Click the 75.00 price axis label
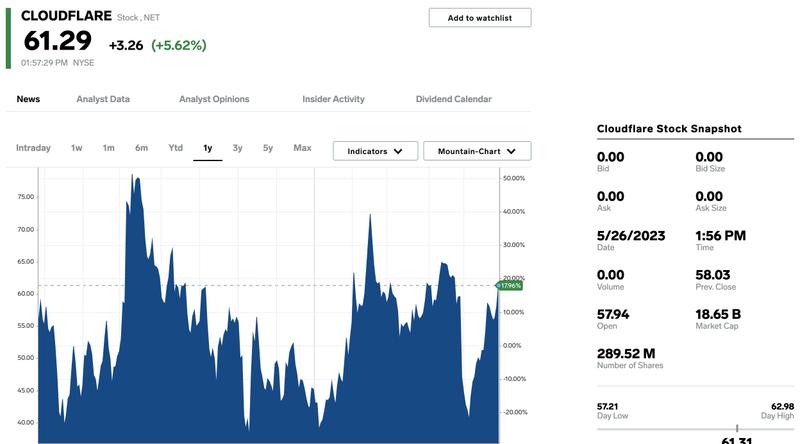 (26, 196)
